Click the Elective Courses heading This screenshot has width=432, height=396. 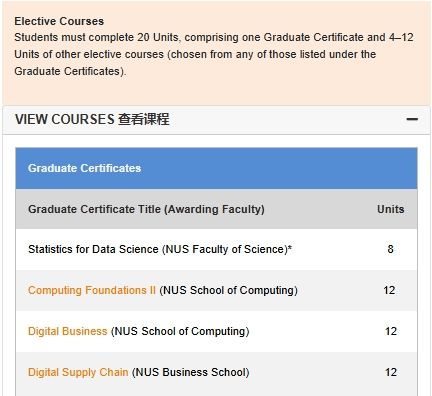coord(59,21)
